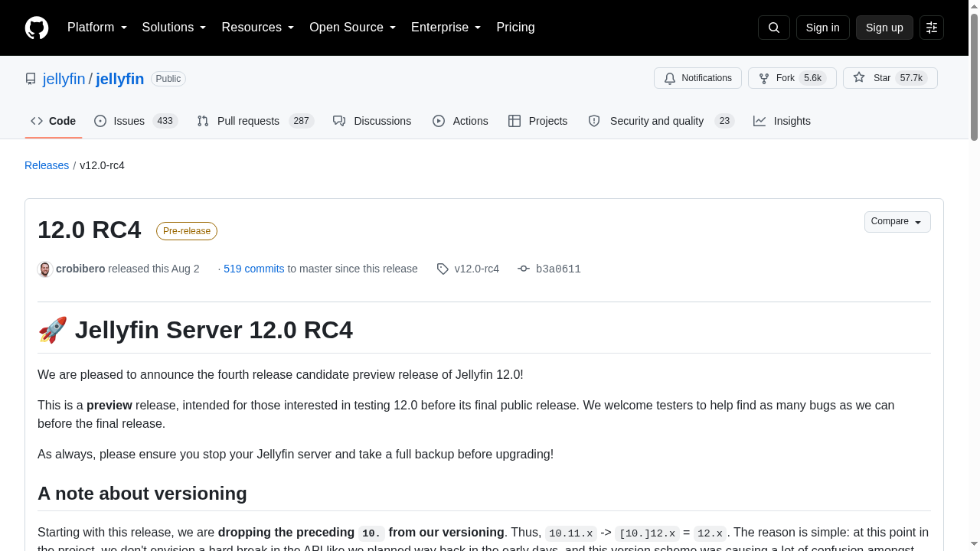Image resolution: width=980 pixels, height=551 pixels.
Task: View the 519 commits link
Action: click(x=254, y=269)
